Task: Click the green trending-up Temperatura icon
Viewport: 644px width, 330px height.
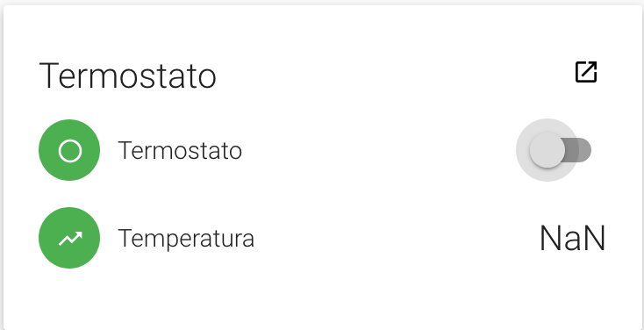Action: [69, 238]
